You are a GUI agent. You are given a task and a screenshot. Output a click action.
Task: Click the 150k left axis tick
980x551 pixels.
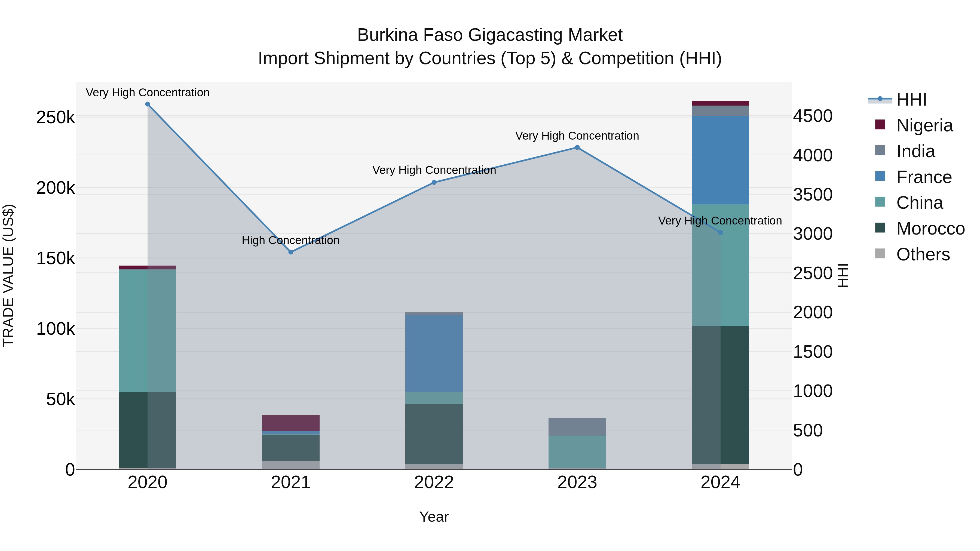tap(56, 258)
